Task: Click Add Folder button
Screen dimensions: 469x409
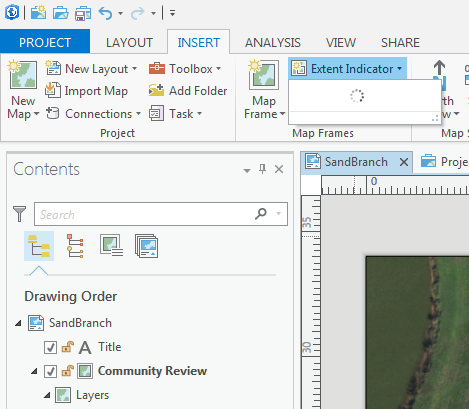Action: pos(188,91)
